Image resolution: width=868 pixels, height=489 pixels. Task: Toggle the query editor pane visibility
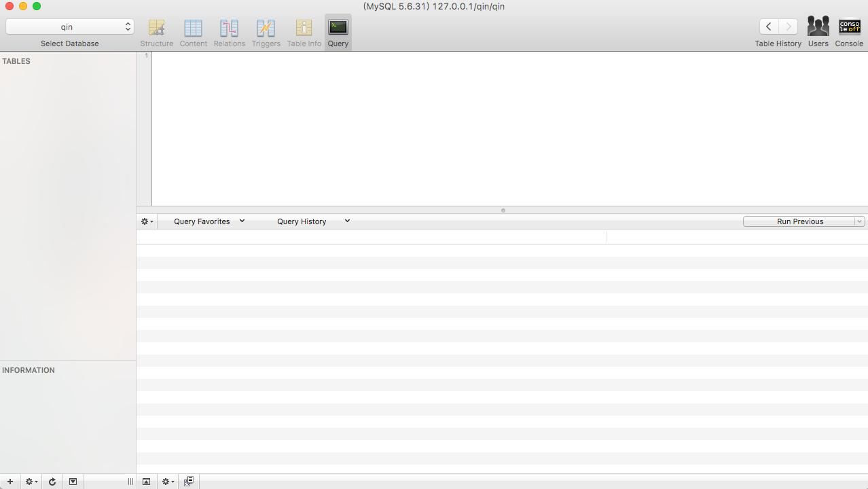[146, 482]
